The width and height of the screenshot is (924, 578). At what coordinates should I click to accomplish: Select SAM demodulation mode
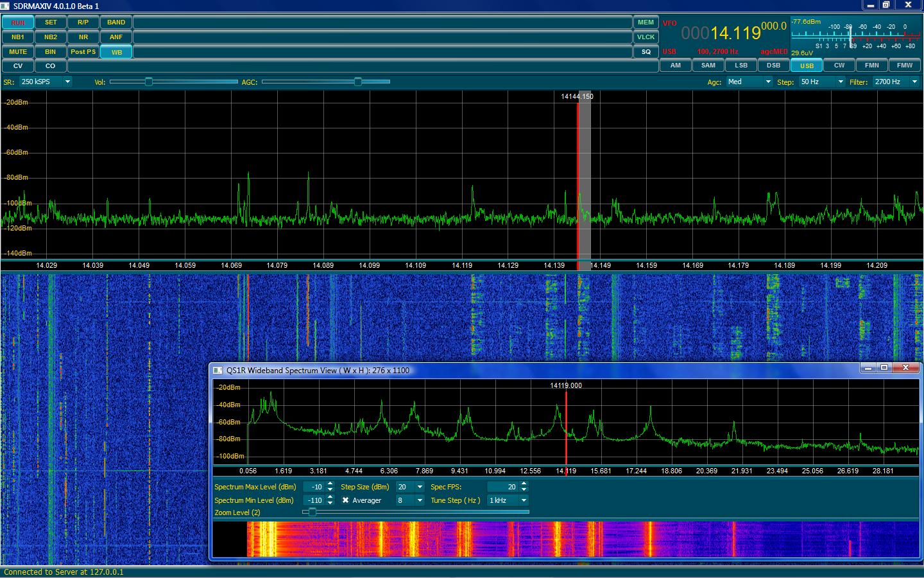(708, 66)
